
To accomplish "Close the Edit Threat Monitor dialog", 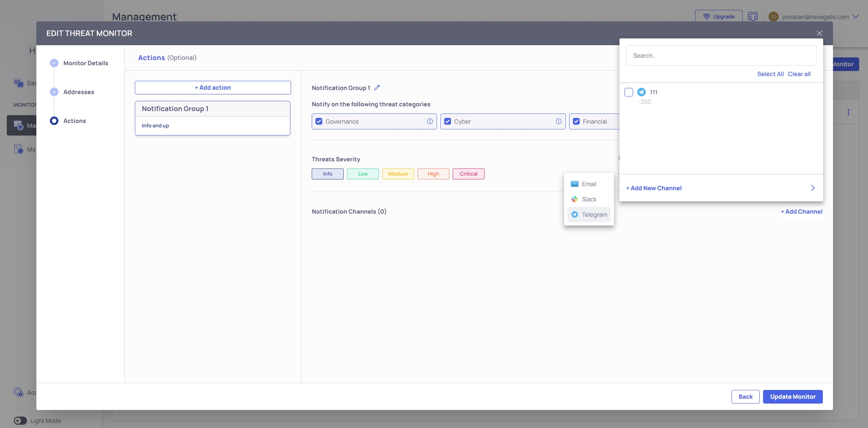I will (819, 33).
